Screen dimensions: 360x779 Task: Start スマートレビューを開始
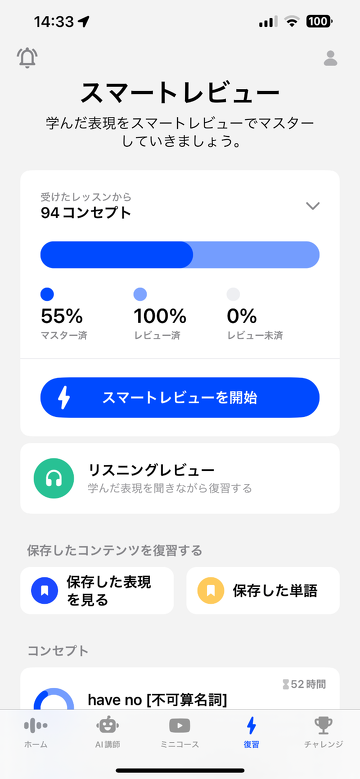[180, 397]
